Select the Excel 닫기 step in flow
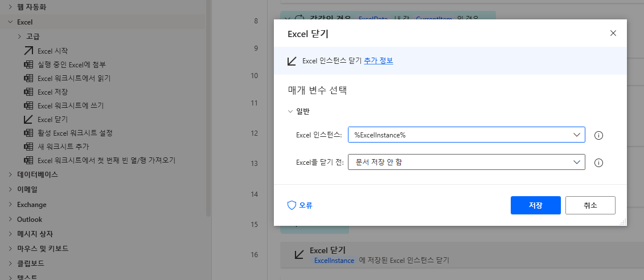644x280 pixels. 462,255
